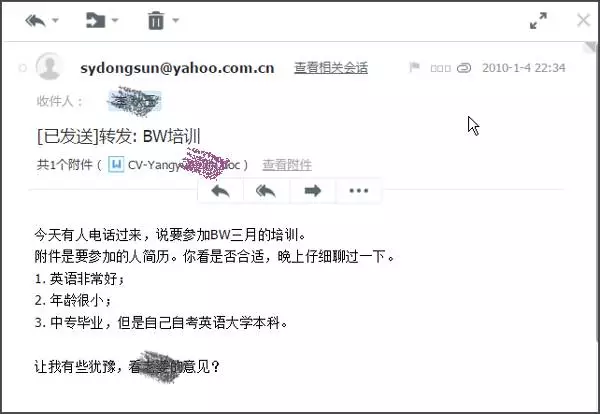Select the redacted recipient name chip

coord(134,101)
